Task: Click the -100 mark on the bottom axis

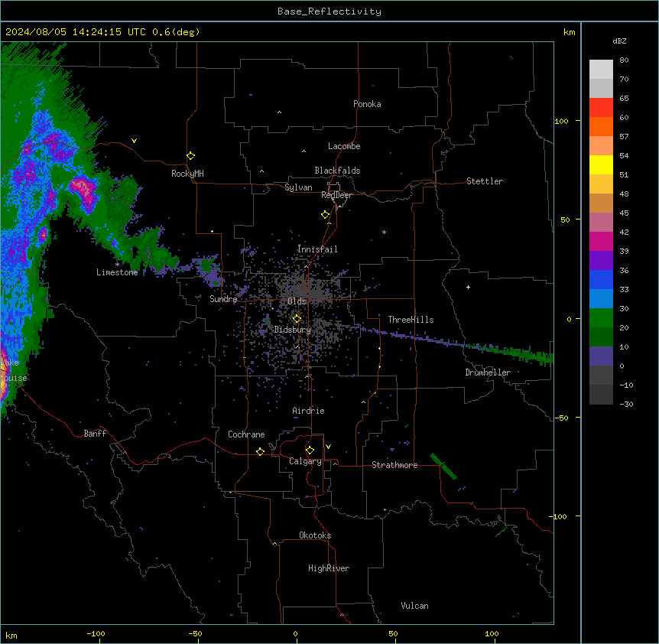Action: click(x=96, y=633)
